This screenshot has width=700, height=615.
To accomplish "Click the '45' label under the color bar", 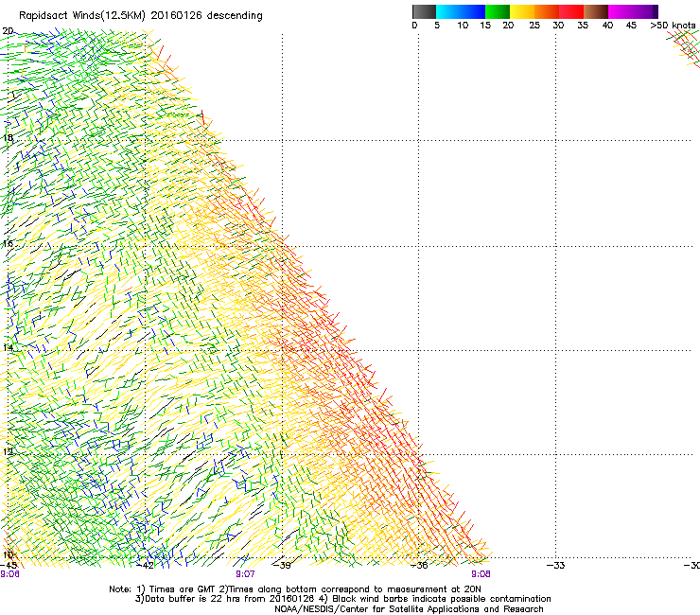I will tap(631, 26).
